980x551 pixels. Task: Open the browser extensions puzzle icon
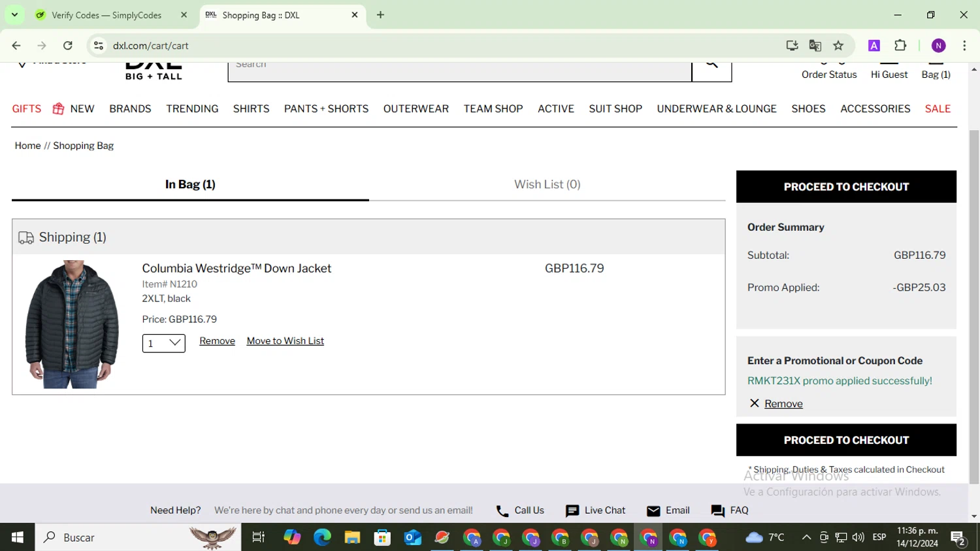[x=900, y=46]
